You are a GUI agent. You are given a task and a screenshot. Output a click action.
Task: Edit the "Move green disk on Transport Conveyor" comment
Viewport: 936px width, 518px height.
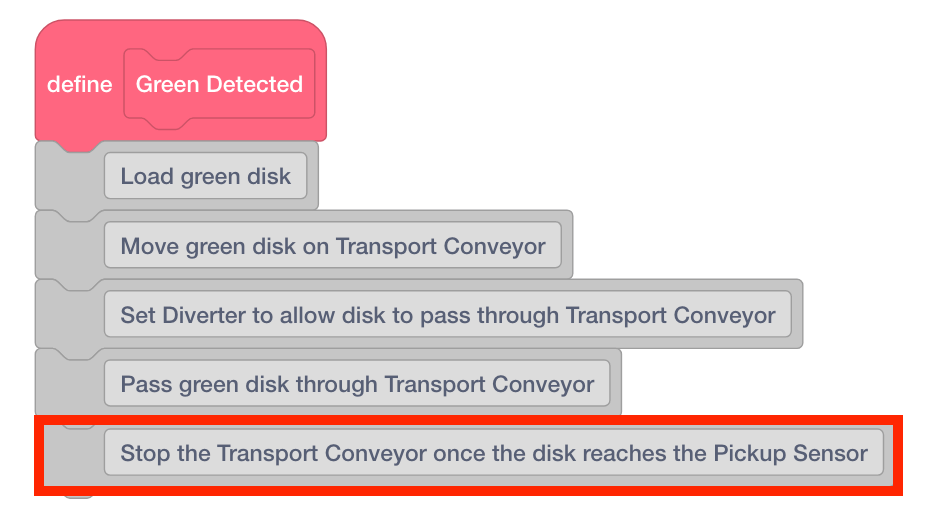[333, 246]
